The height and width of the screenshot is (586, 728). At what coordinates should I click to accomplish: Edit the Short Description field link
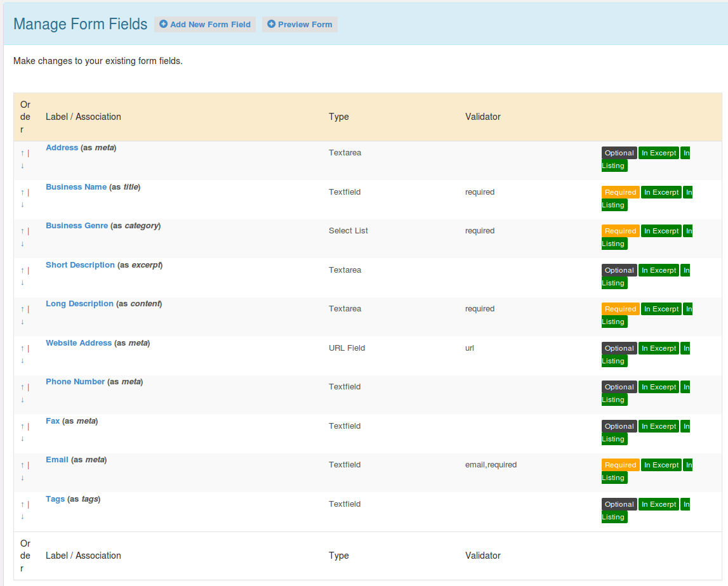tap(80, 265)
